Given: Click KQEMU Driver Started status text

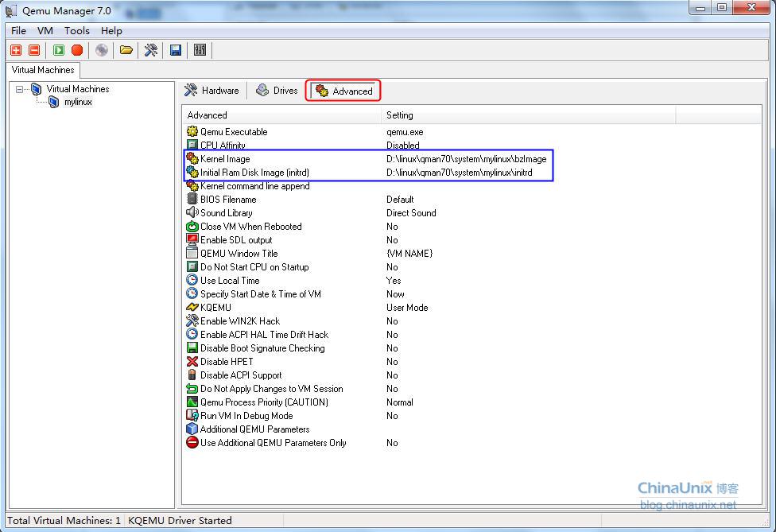Looking at the screenshot, I should [180, 521].
